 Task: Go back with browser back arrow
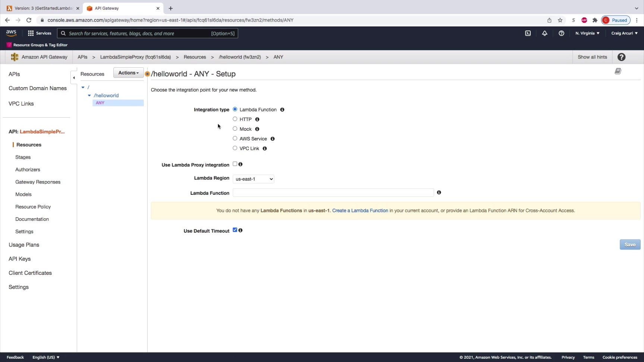7,20
